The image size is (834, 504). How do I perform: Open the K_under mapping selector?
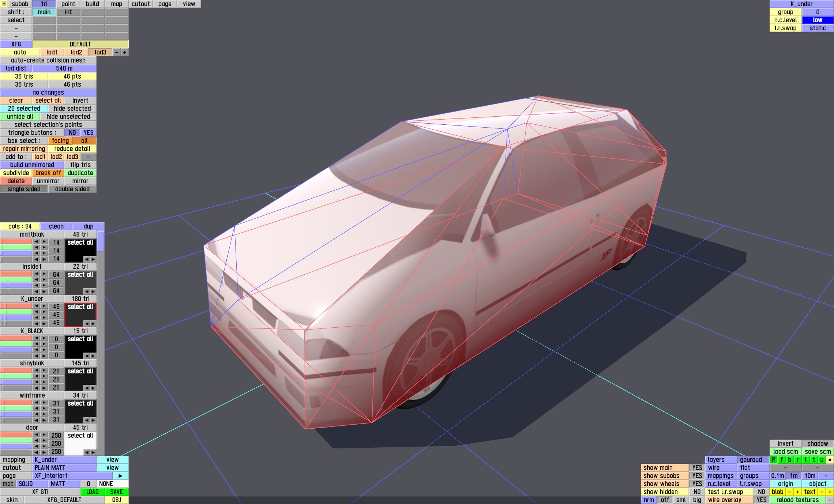tap(64, 460)
